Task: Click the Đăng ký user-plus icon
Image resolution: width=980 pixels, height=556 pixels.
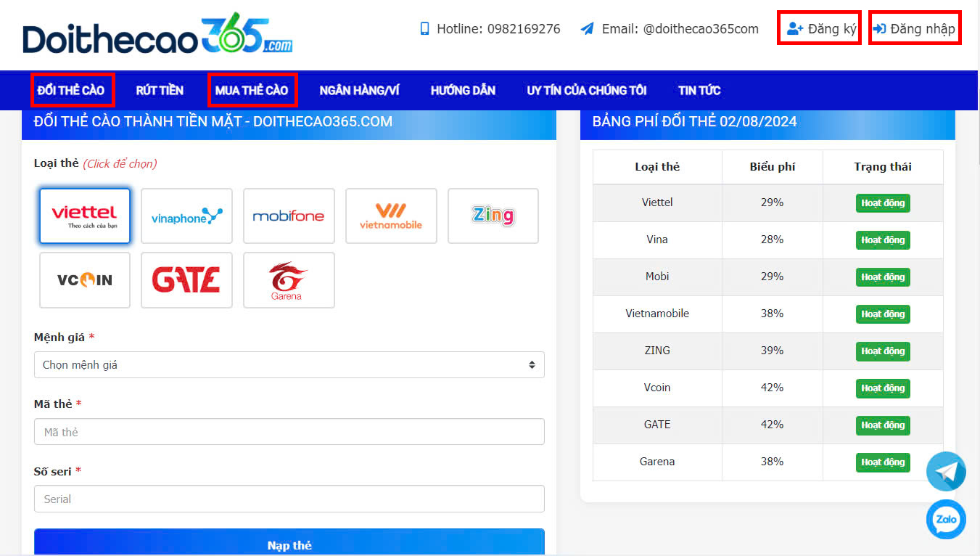Action: [795, 29]
